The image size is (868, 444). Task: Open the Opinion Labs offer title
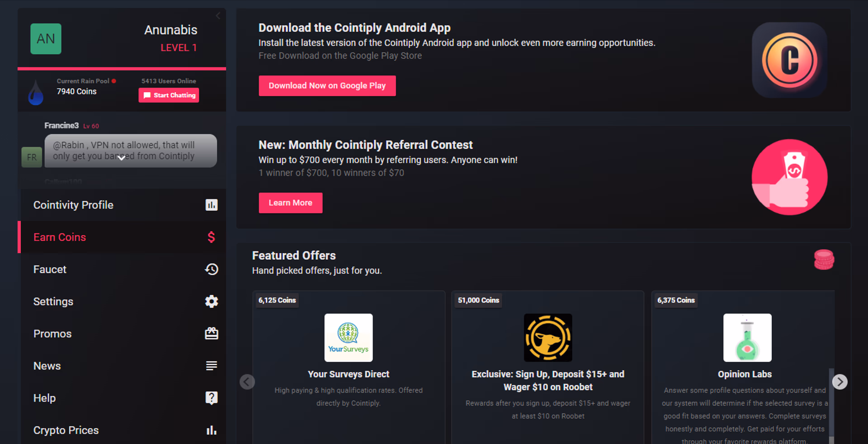point(745,374)
